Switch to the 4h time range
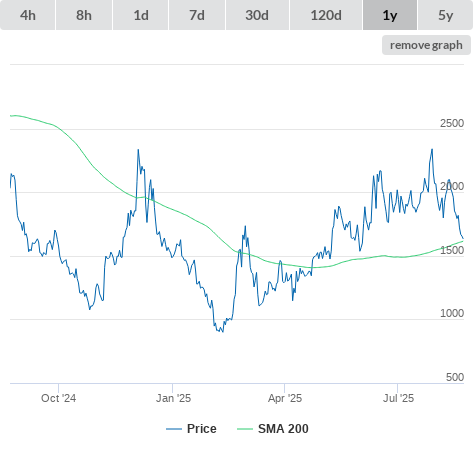 click(x=28, y=15)
